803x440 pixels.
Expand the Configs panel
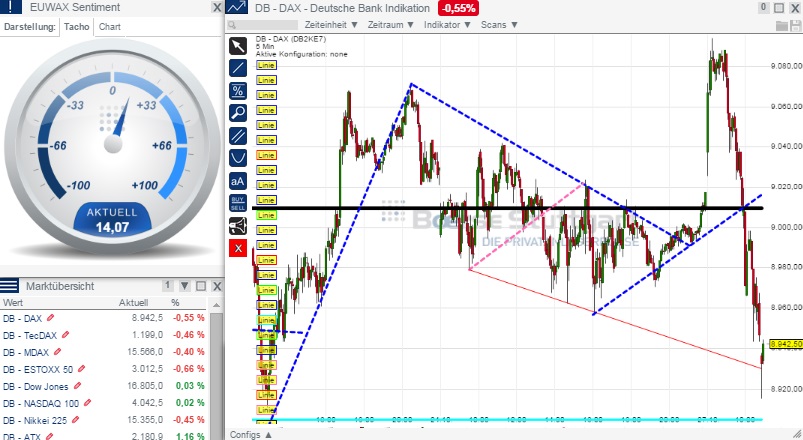(250, 434)
